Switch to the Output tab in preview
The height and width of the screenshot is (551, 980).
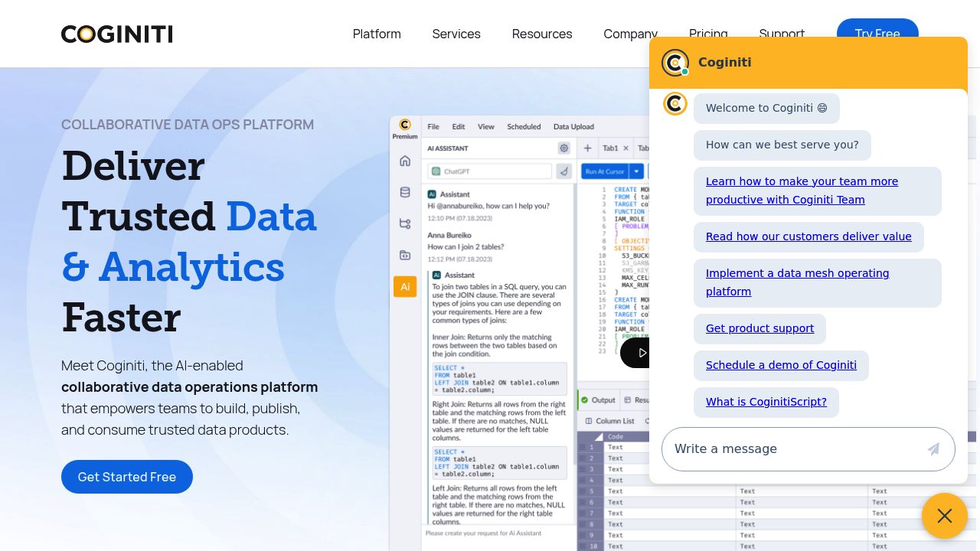click(x=598, y=400)
